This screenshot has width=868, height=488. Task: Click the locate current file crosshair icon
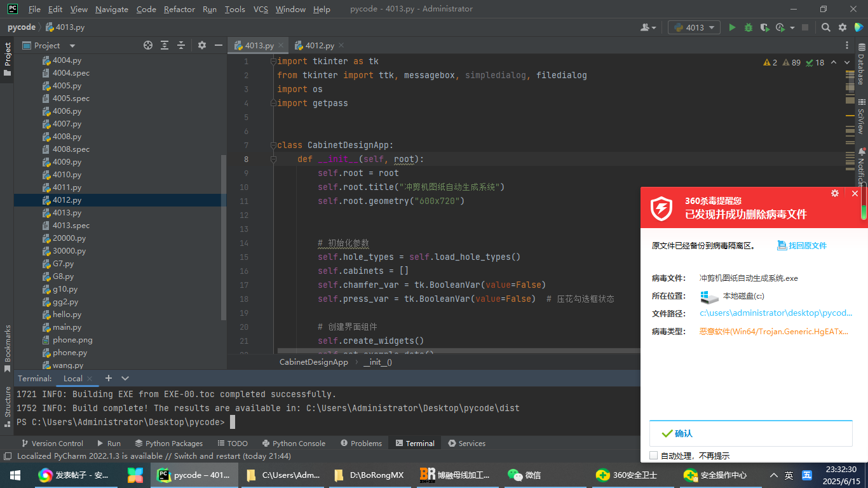coord(148,45)
